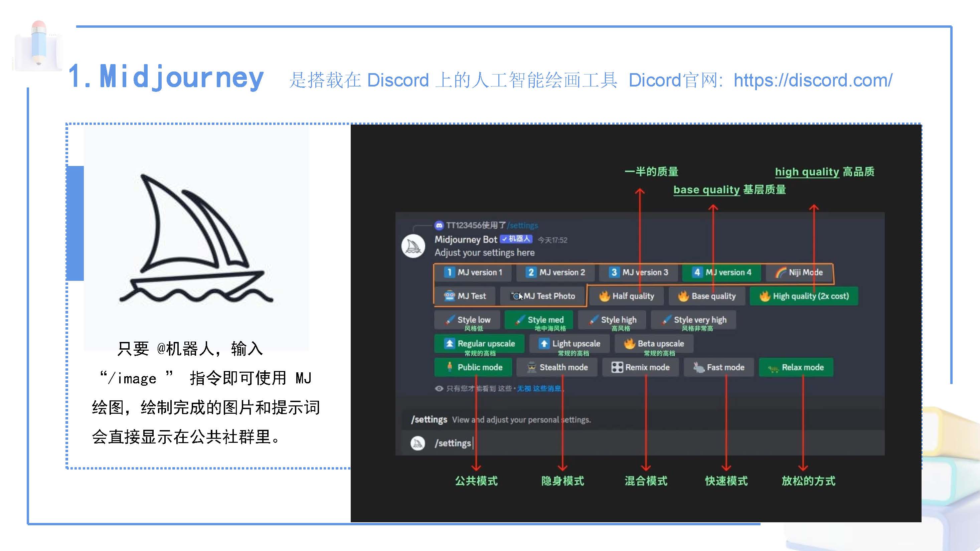The width and height of the screenshot is (980, 551).
Task: Choose MJ Test robot button
Action: 465,296
